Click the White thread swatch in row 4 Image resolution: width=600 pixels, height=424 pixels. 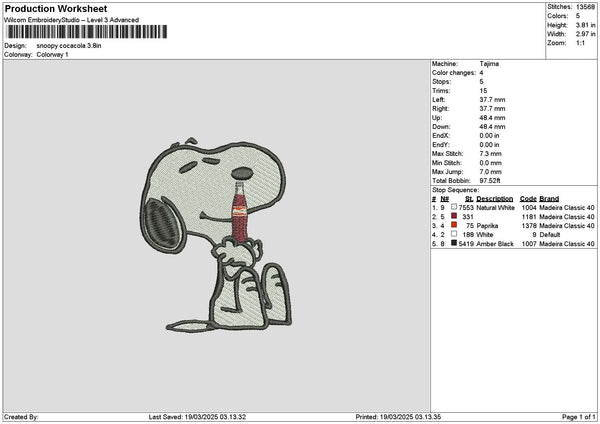point(454,234)
